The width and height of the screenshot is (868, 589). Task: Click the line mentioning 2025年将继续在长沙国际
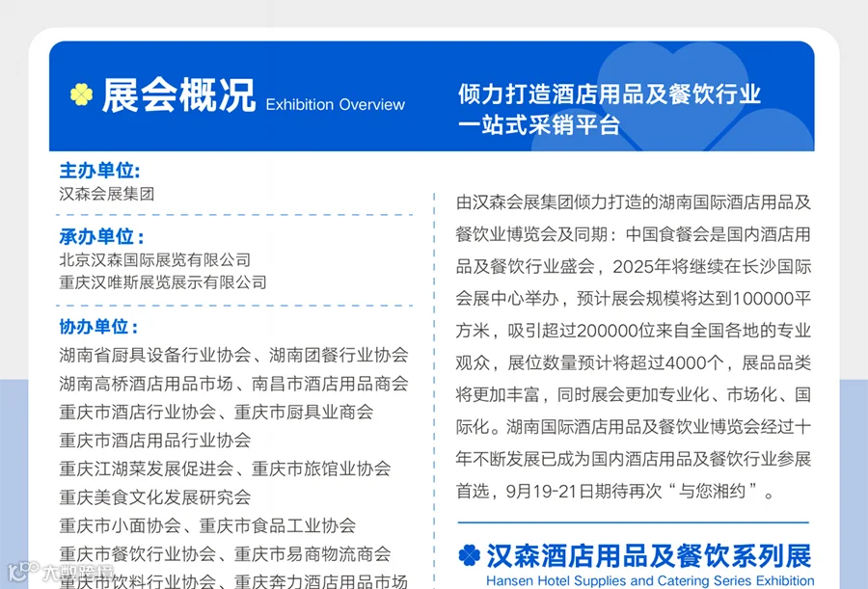pos(634,266)
